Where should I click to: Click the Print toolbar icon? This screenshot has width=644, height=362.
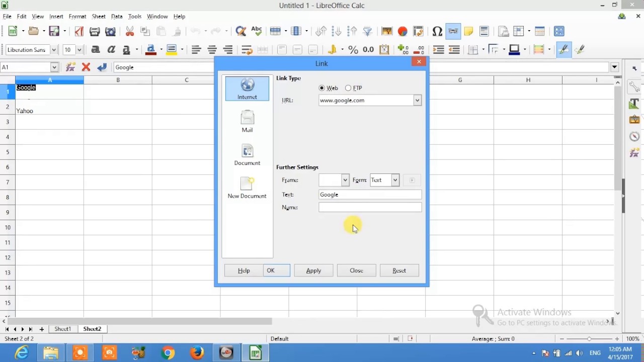pyautogui.click(x=95, y=31)
